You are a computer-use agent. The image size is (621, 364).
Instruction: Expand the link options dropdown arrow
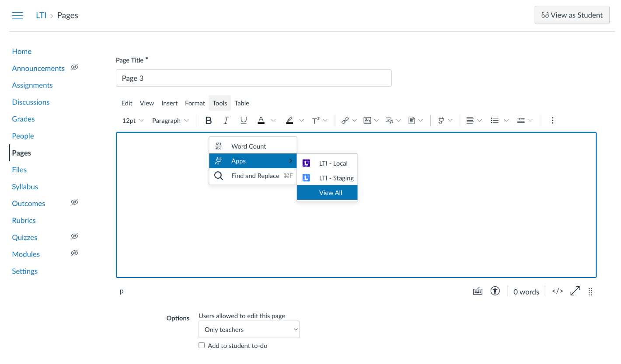point(355,121)
